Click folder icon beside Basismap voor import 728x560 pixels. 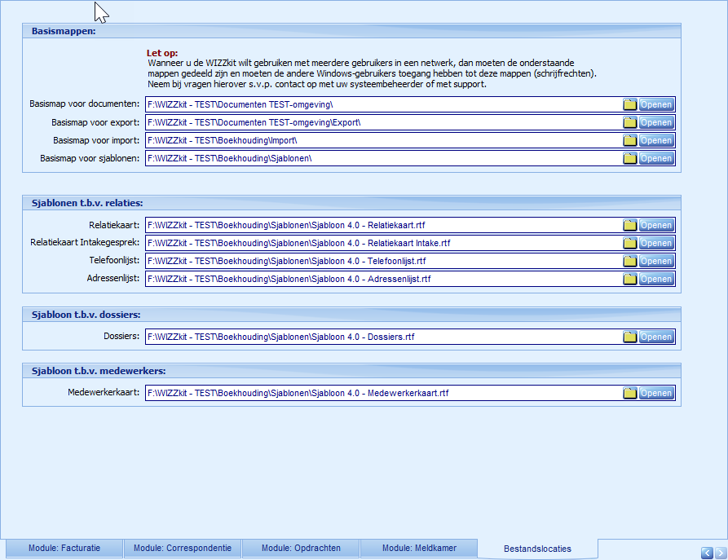pyautogui.click(x=629, y=140)
